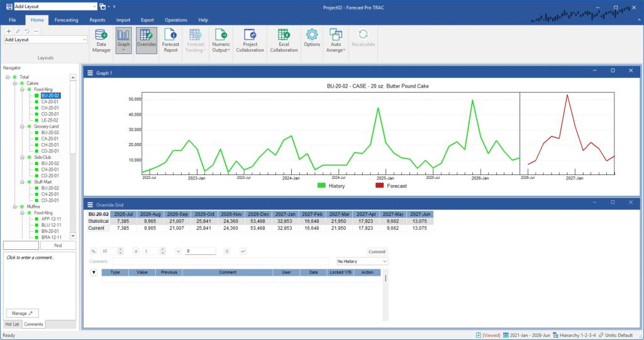644x340 pixels.
Task: Switch to the Hot List tab
Action: 11,324
